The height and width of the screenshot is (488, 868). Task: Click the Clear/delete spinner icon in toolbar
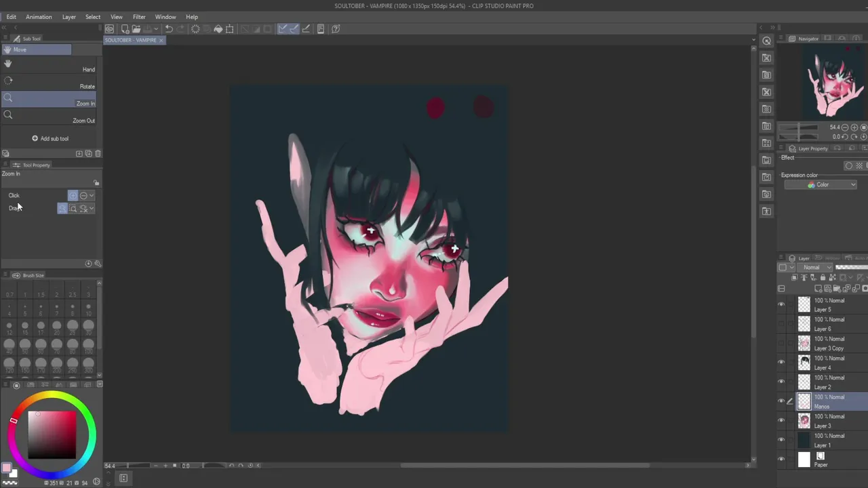[195, 29]
